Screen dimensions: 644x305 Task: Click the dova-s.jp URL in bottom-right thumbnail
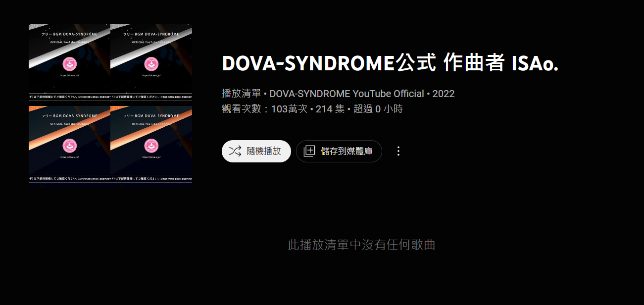[151, 157]
